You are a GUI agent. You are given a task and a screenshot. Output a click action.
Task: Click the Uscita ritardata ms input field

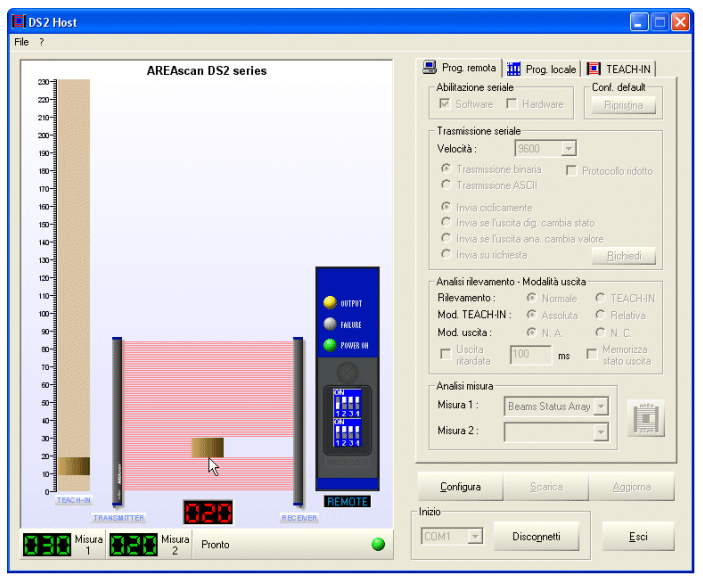(531, 355)
